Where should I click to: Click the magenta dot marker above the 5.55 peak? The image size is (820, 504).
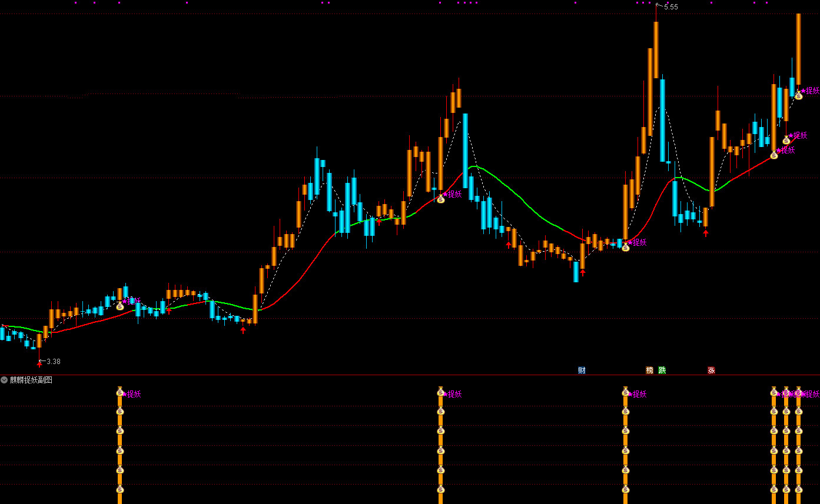(656, 3)
